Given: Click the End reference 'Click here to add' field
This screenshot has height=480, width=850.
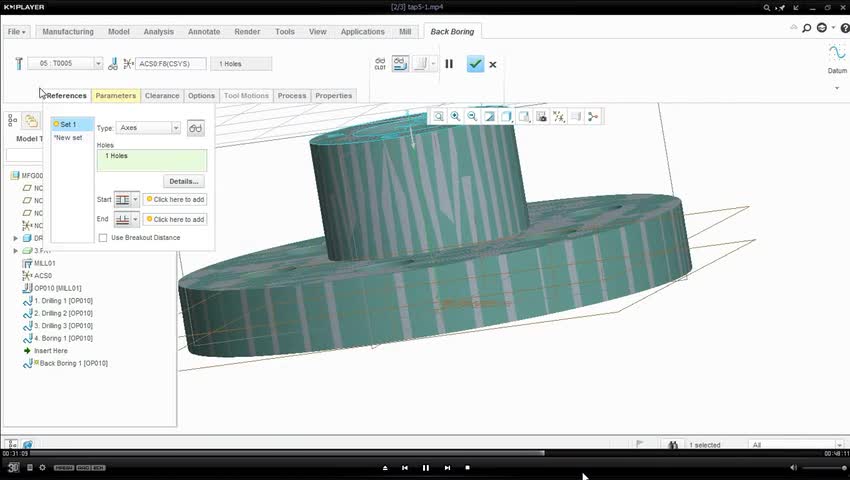Looking at the screenshot, I should (x=175, y=219).
